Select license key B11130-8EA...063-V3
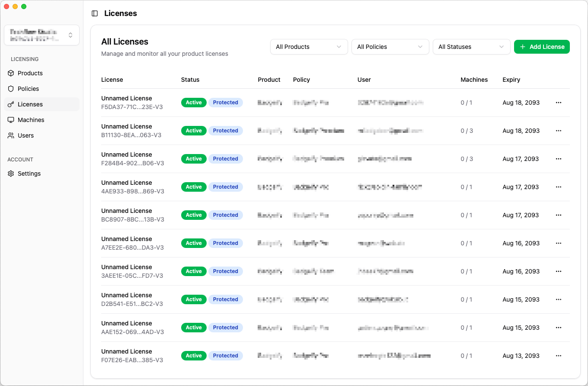588x386 pixels. tap(131, 135)
